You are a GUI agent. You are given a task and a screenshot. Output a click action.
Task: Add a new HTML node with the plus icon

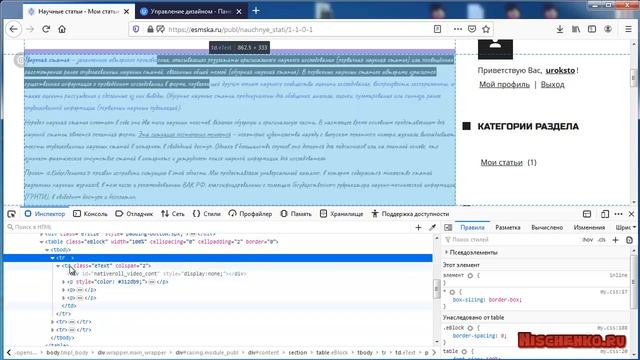pos(418,227)
